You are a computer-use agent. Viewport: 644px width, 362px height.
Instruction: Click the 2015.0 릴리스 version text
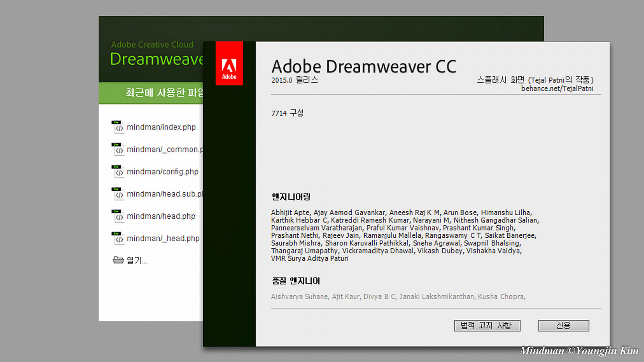pos(294,80)
